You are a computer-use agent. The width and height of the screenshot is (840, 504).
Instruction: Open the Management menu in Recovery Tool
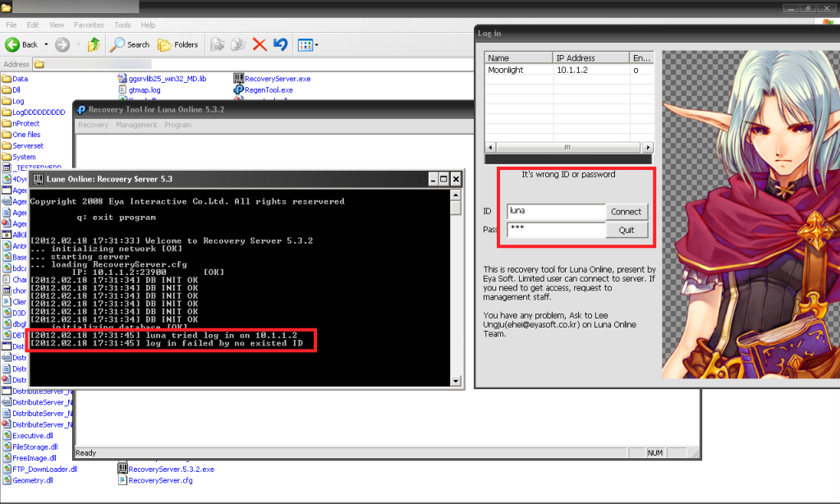136,125
